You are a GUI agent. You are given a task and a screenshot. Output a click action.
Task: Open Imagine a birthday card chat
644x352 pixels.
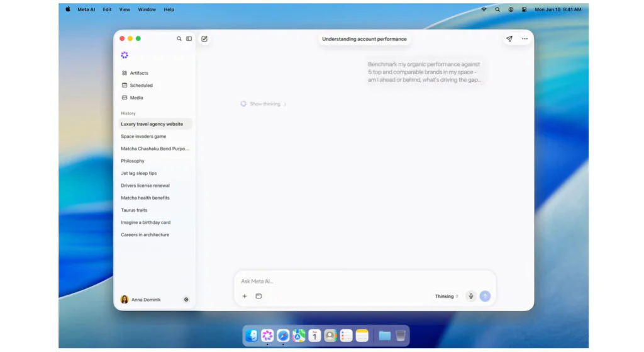(145, 222)
